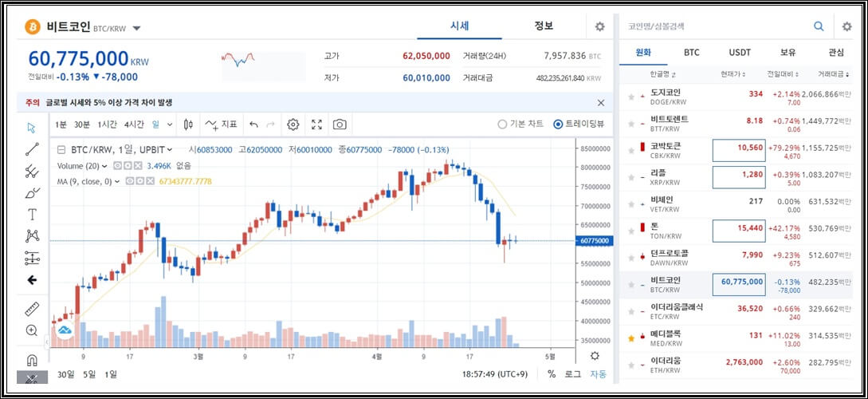Set chart interval to 30분
Viewport: 868px width, 399px height.
(82, 124)
